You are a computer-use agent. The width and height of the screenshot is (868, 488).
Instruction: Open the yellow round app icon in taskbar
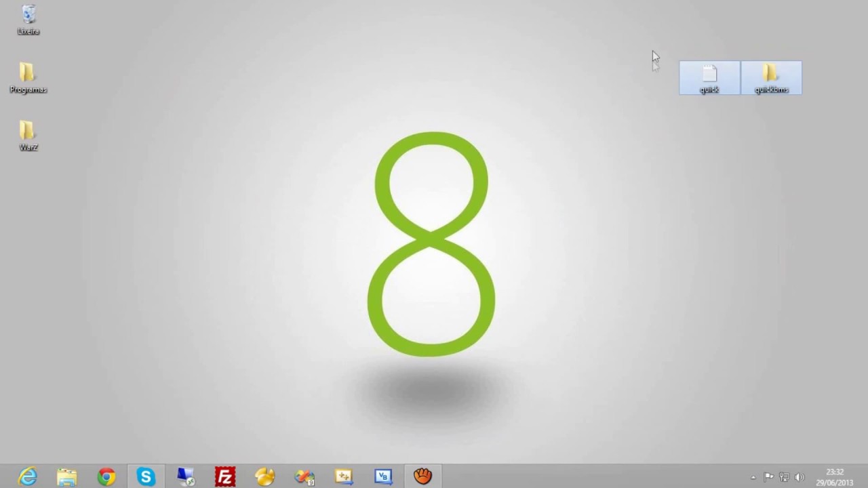(264, 476)
